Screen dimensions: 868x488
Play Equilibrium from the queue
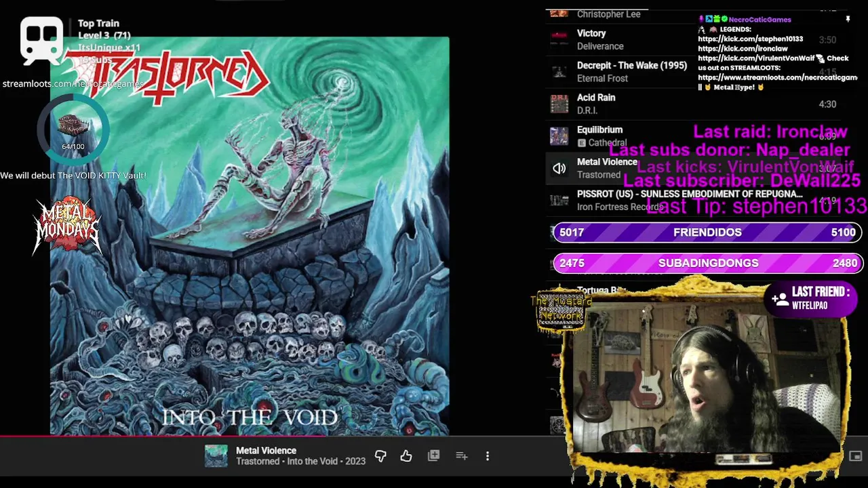tap(599, 129)
